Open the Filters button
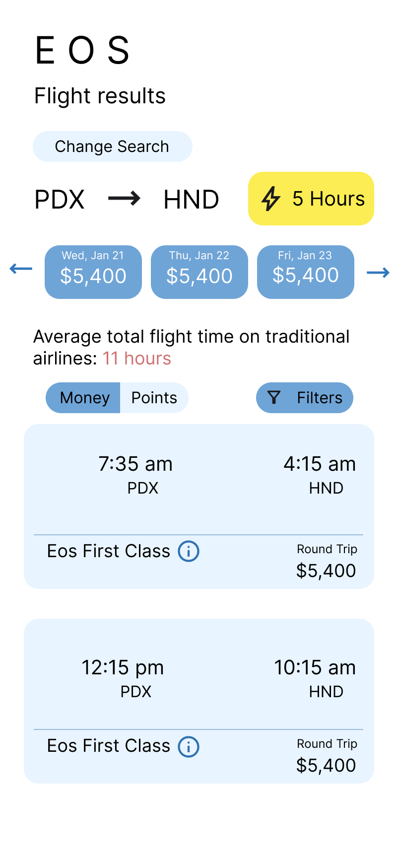The width and height of the screenshot is (399, 868). point(305,398)
